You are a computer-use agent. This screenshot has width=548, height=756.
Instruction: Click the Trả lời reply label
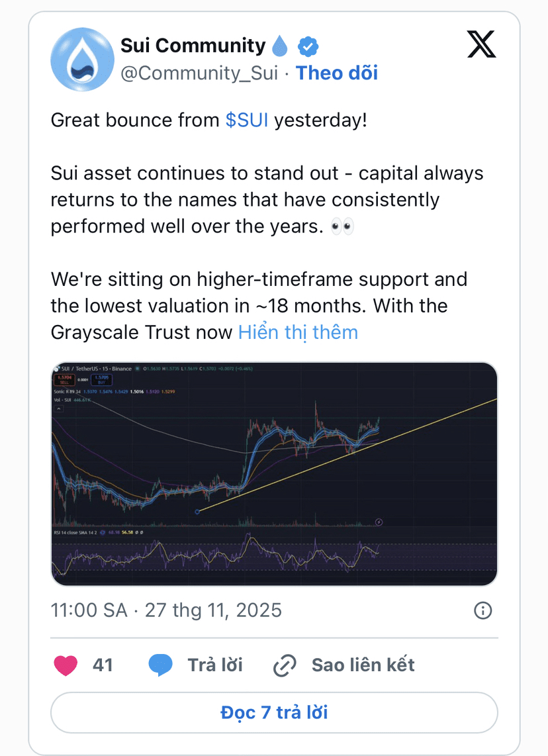pos(215,665)
